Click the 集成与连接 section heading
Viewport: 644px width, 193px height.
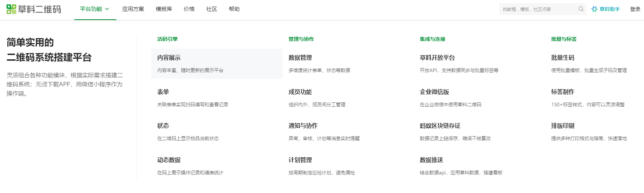pyautogui.click(x=433, y=39)
